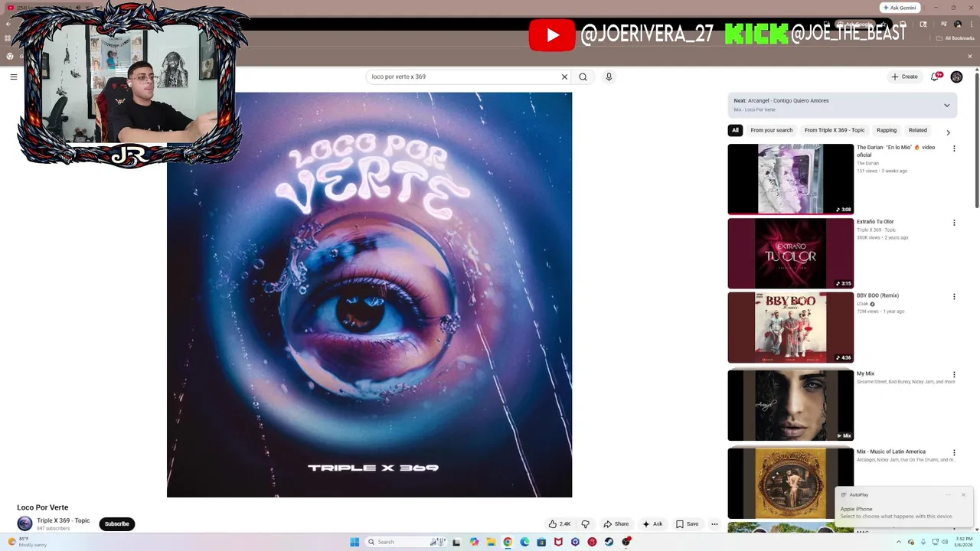
Task: Select the Rapping filter chip
Action: (887, 130)
